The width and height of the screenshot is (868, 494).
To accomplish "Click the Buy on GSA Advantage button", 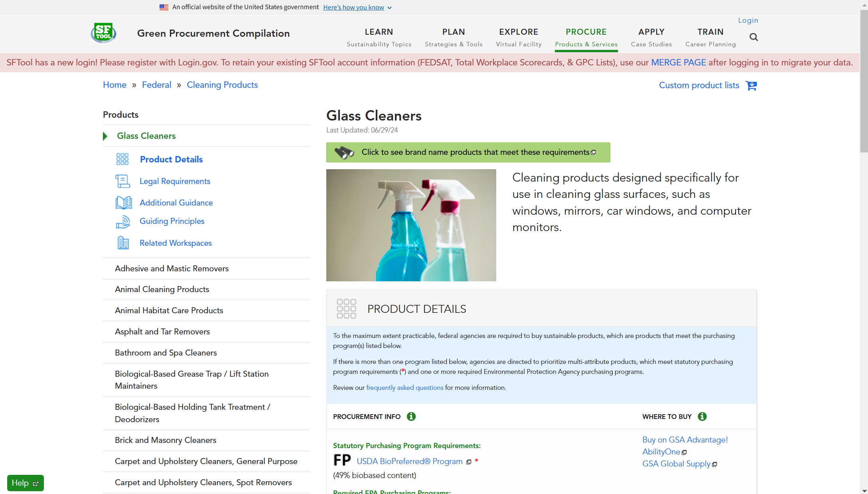I will (x=685, y=439).
